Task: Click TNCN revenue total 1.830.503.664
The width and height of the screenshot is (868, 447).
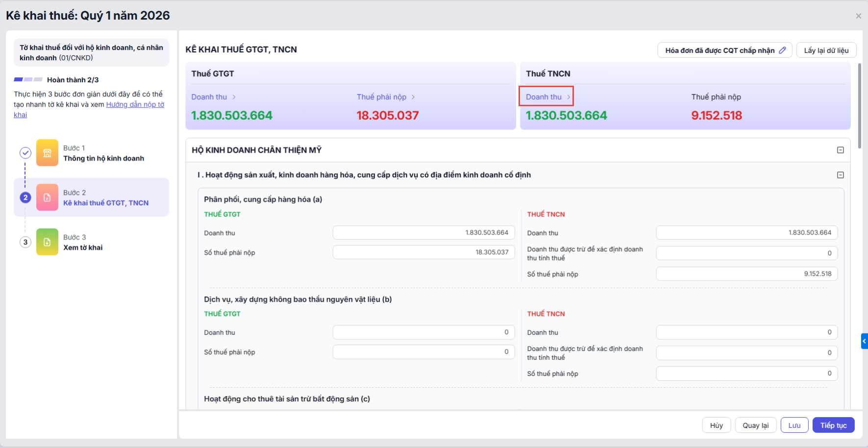Action: point(566,116)
